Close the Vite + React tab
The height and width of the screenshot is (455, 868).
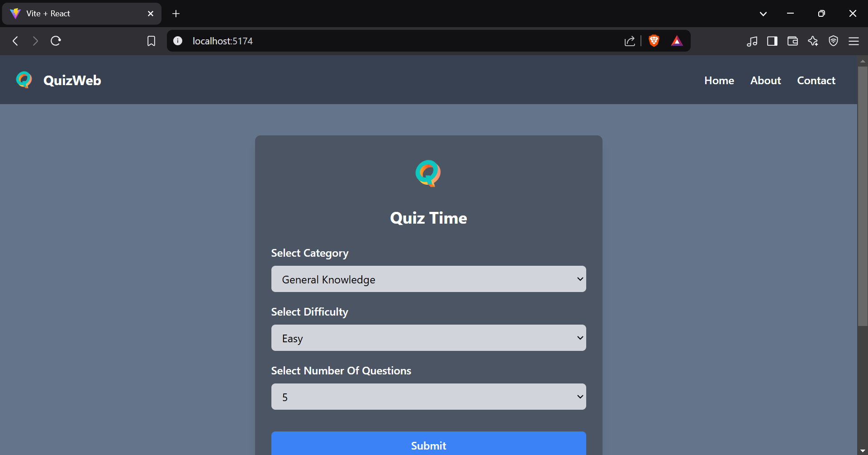(151, 14)
